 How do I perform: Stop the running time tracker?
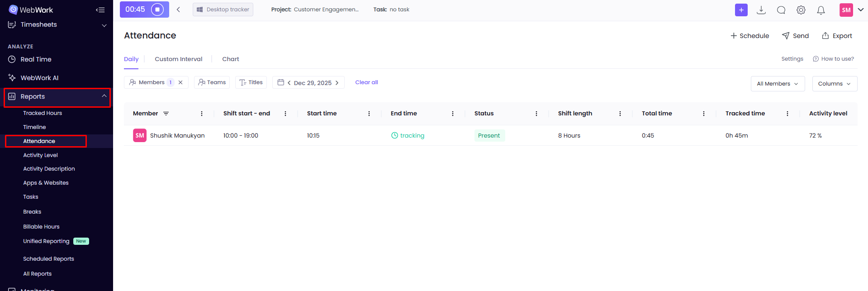pyautogui.click(x=157, y=10)
